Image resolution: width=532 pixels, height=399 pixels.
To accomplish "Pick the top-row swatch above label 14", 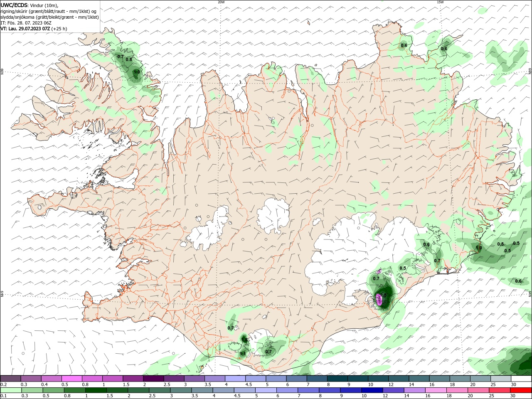I will point(419,379).
